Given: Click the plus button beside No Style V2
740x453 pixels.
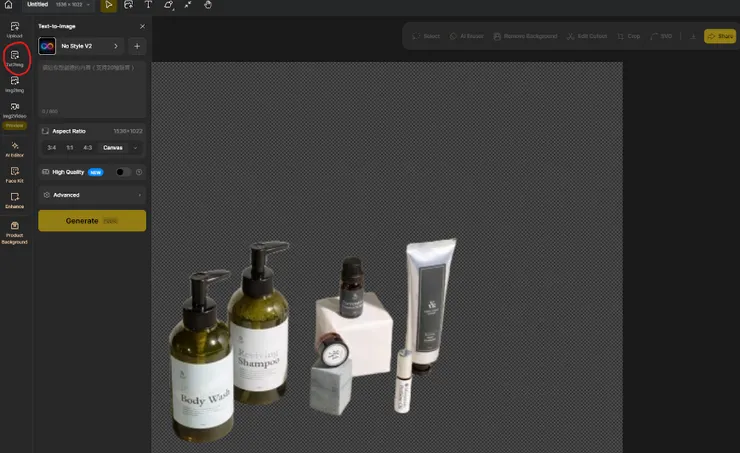Looking at the screenshot, I should pos(137,46).
